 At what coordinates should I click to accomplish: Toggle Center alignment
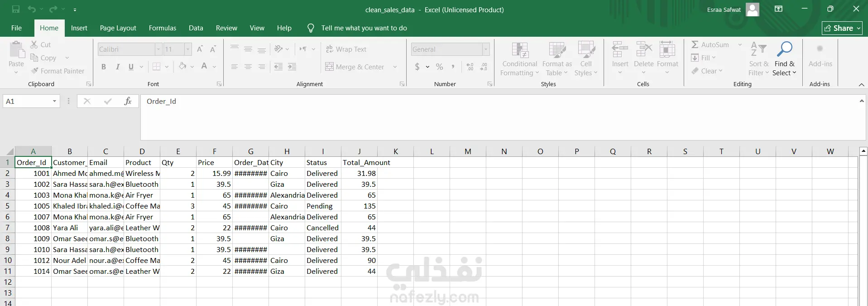point(248,67)
